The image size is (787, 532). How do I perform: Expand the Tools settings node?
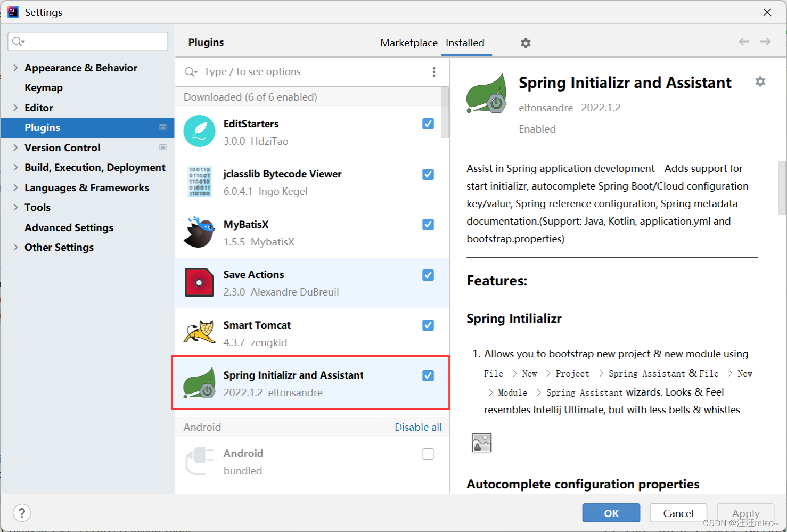coord(15,207)
